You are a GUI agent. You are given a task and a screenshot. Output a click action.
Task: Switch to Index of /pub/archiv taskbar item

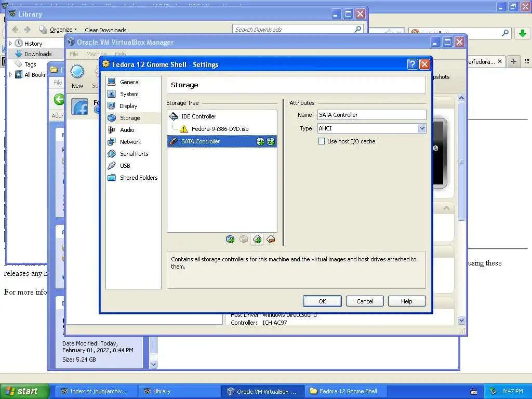coord(96,391)
